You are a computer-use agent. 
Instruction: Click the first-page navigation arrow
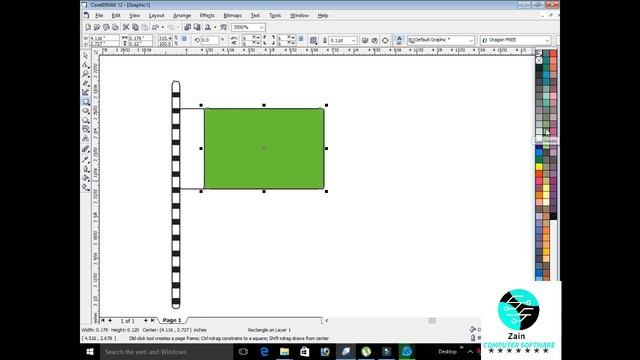tap(103, 320)
